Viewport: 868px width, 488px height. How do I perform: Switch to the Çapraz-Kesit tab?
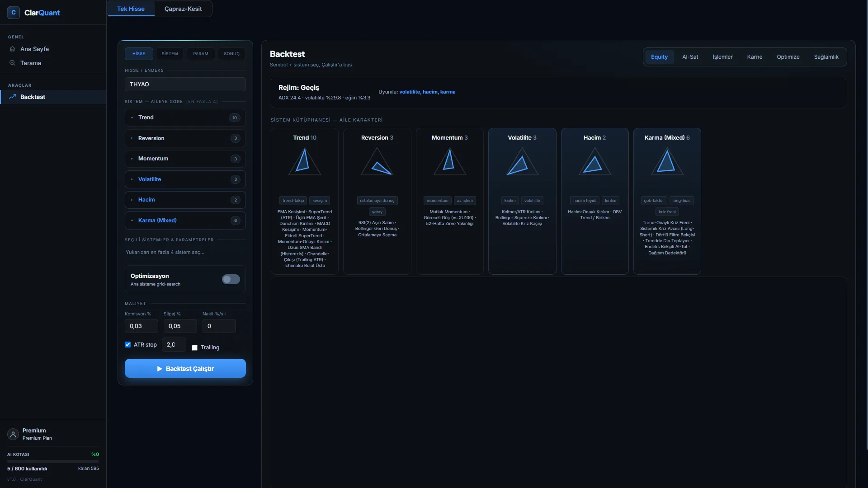click(x=183, y=9)
